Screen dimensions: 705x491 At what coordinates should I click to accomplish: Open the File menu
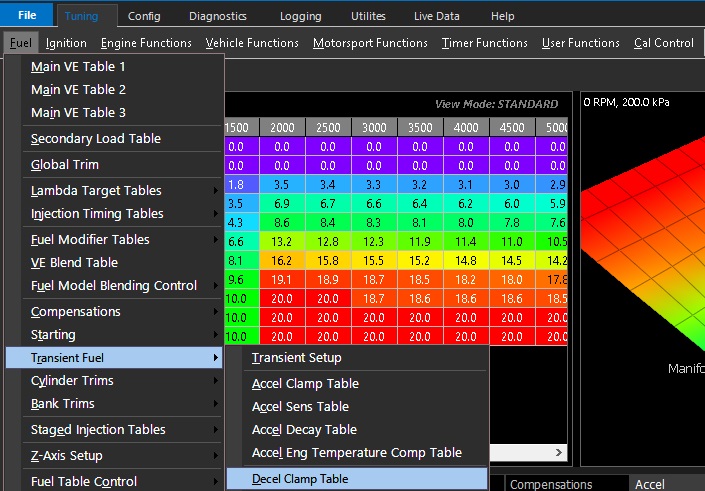click(27, 15)
